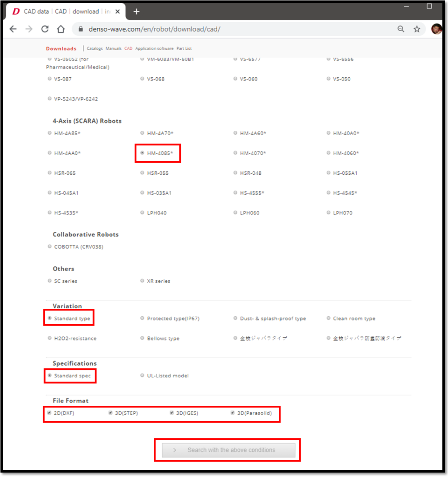Image resolution: width=448 pixels, height=477 pixels.
Task: Pick the LPH040 option
Action: pyautogui.click(x=142, y=212)
